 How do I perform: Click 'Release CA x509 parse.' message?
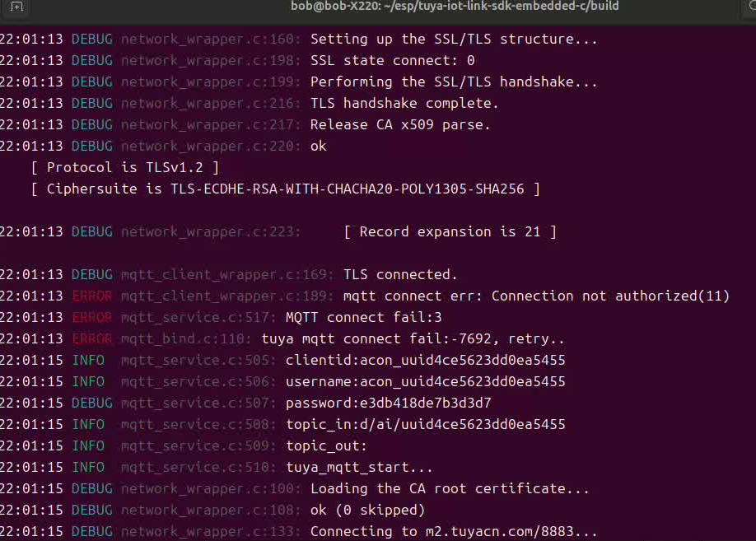[400, 124]
